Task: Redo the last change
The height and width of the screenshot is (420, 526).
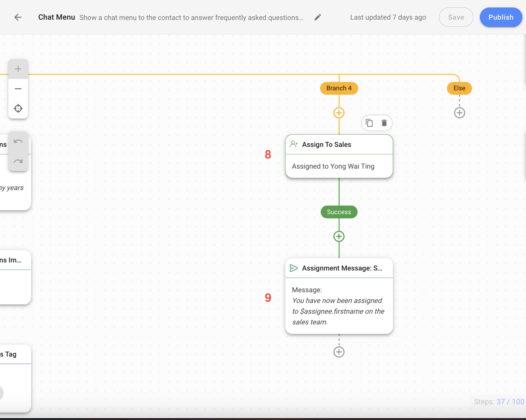Action: (18, 161)
